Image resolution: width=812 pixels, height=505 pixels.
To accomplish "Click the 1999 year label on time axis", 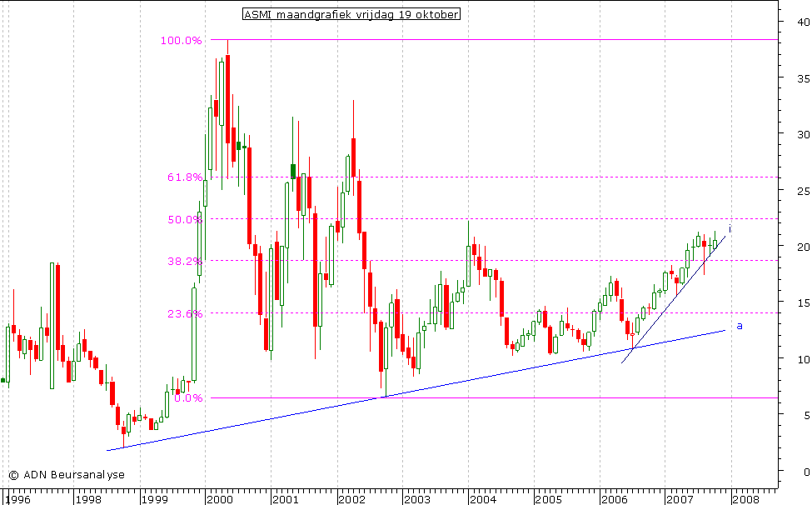I will point(154,499).
